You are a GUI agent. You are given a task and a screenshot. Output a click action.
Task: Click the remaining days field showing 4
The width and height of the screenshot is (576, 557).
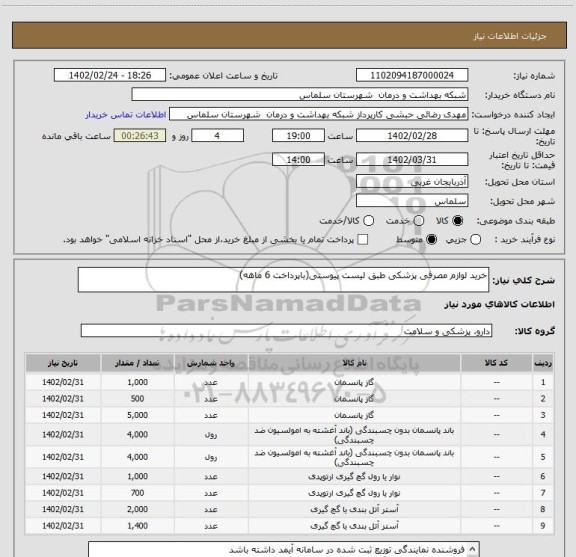217,136
